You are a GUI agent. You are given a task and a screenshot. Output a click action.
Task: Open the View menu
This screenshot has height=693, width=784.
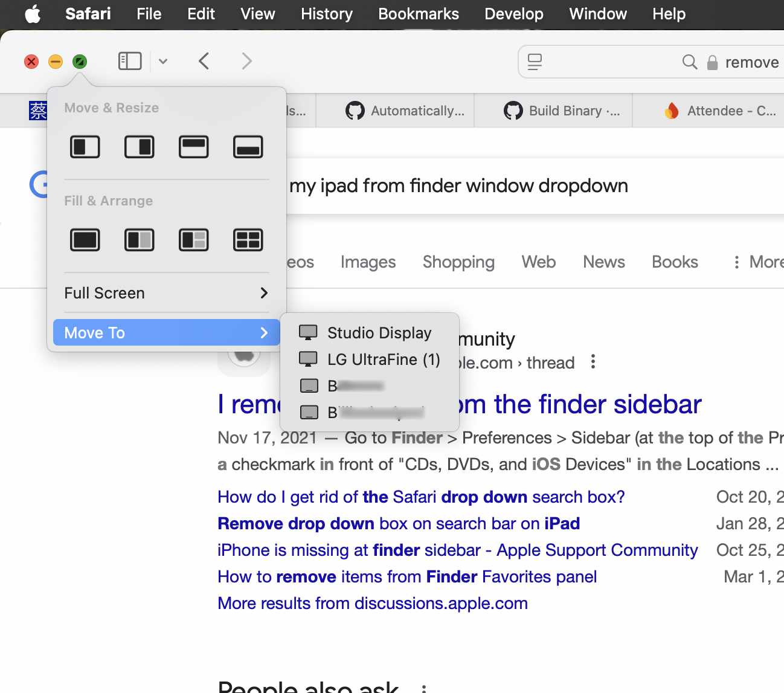[258, 14]
